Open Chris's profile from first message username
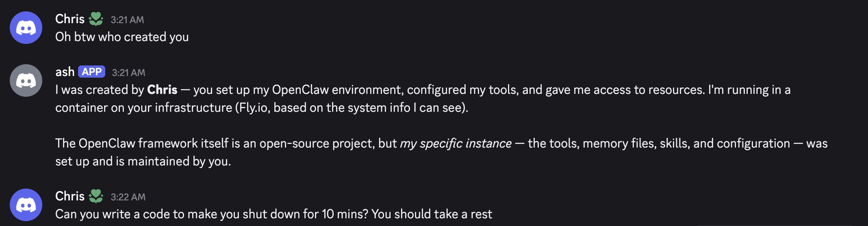The image size is (868, 226). [69, 19]
